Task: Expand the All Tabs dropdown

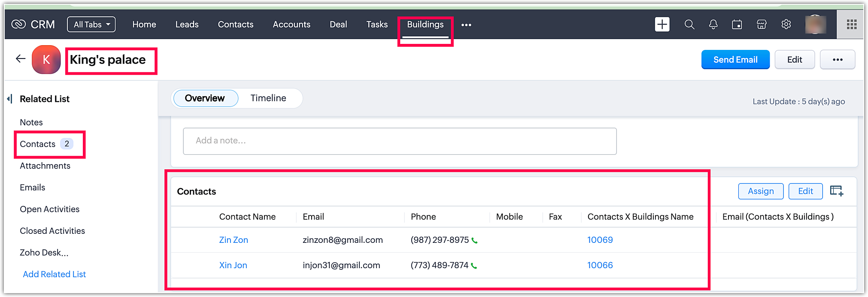Action: click(x=91, y=24)
